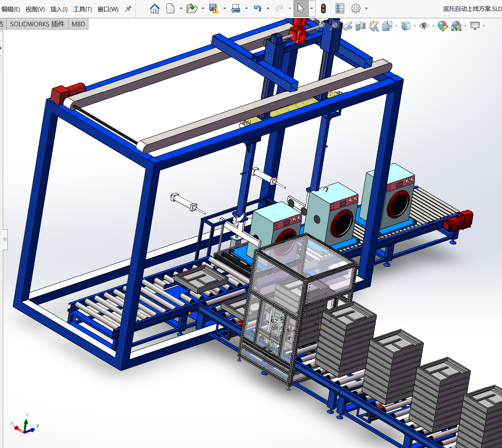
Task: Open the 工具(T) menu
Action: click(82, 9)
